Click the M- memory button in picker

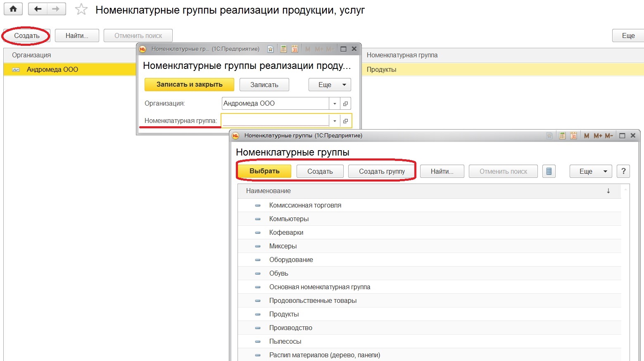(609, 136)
